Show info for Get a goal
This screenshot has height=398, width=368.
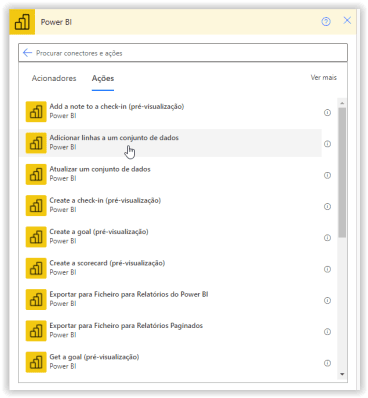[x=327, y=363]
